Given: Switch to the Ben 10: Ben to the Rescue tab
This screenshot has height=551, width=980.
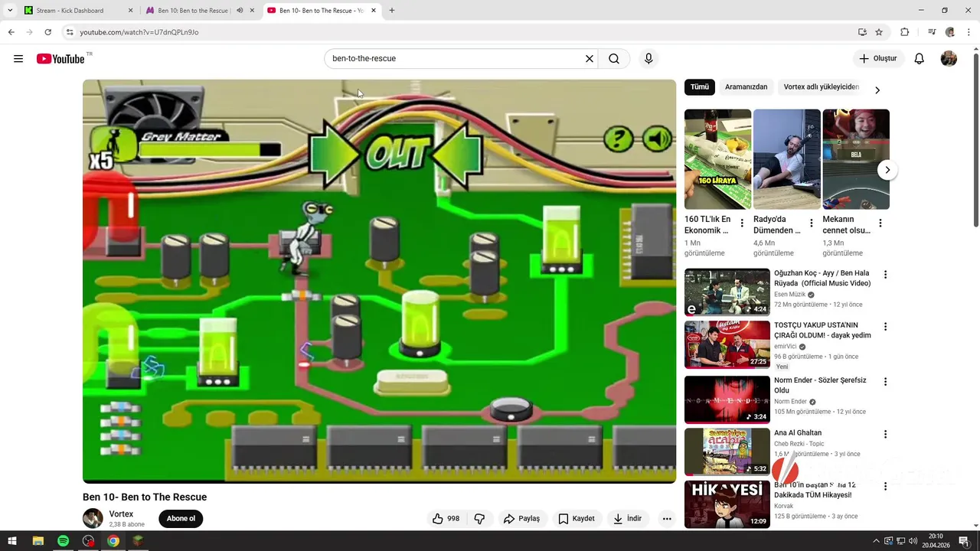Looking at the screenshot, I should point(194,11).
